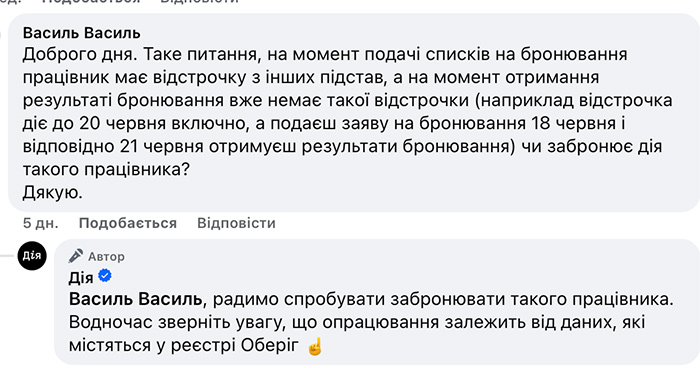Like Василь Василь's comment via Подобається

tap(128, 223)
